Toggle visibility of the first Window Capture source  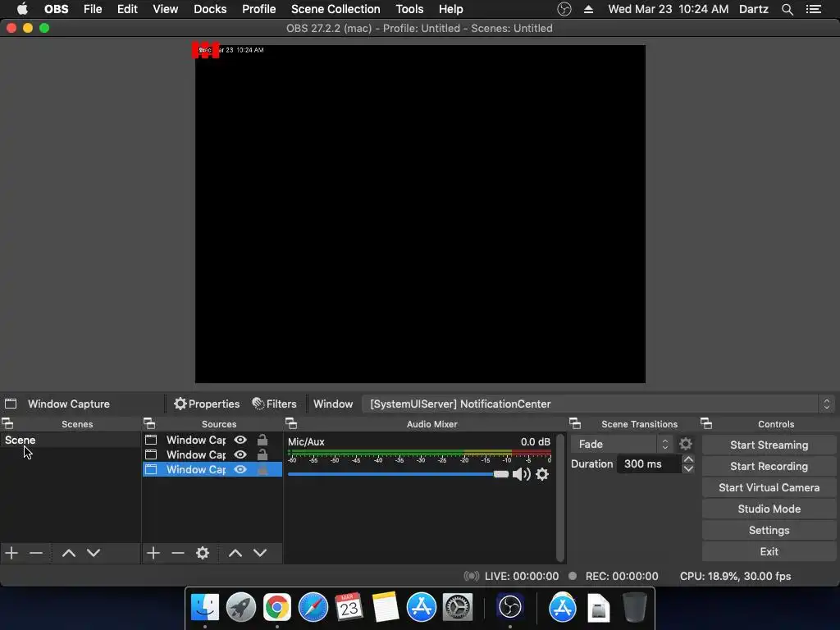pos(240,440)
